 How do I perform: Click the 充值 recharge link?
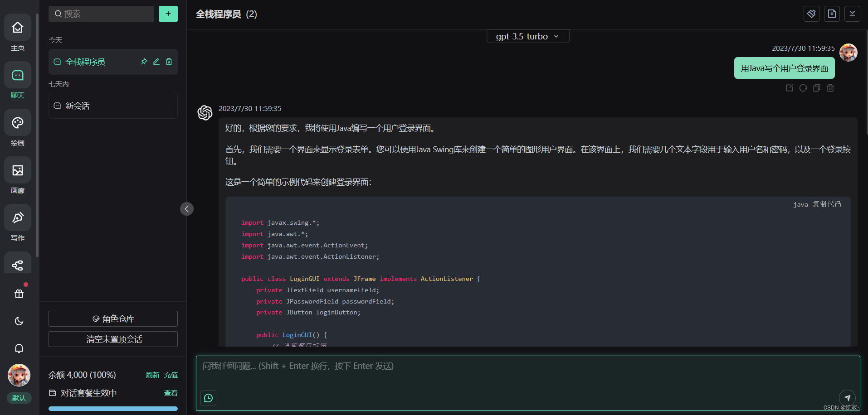[171, 375]
